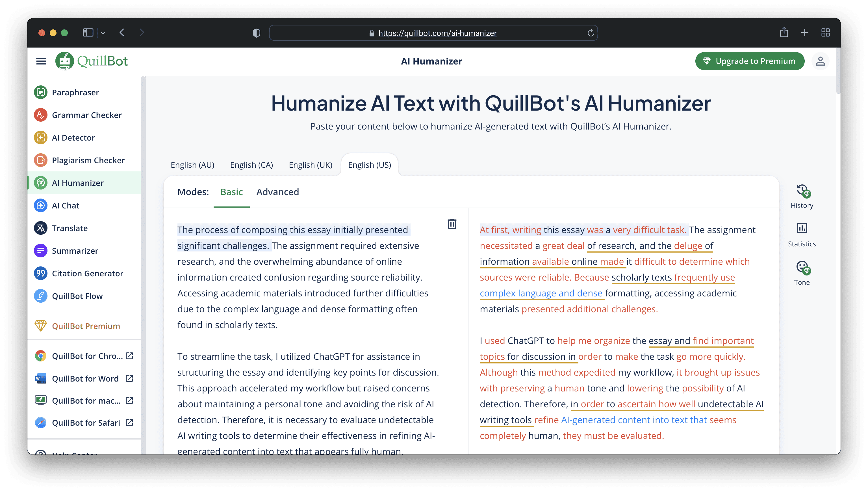
Task: Select the Advanced mode tab
Action: (x=277, y=192)
